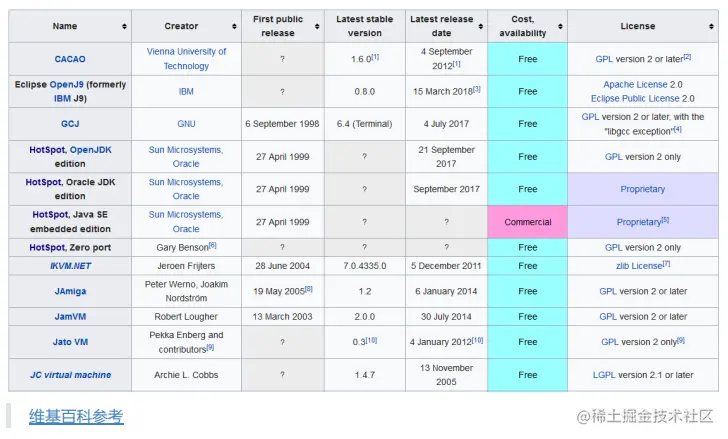
Task: Open the JamVM link
Action: 70,316
